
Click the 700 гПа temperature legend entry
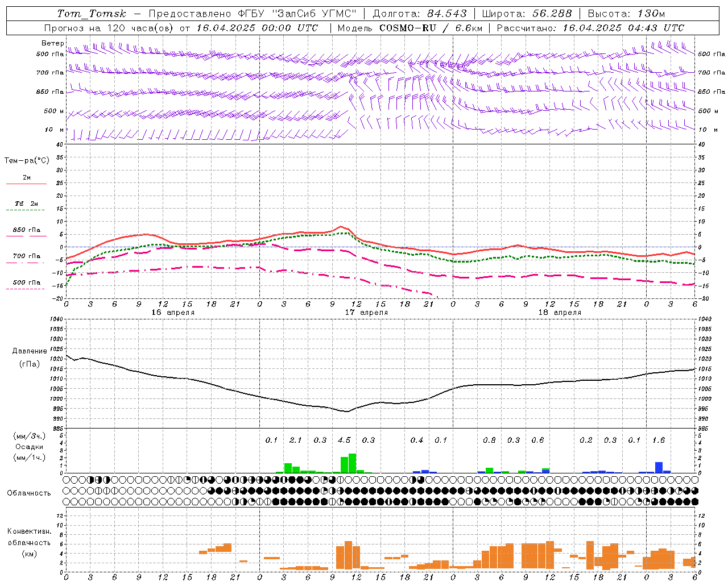coord(26,256)
